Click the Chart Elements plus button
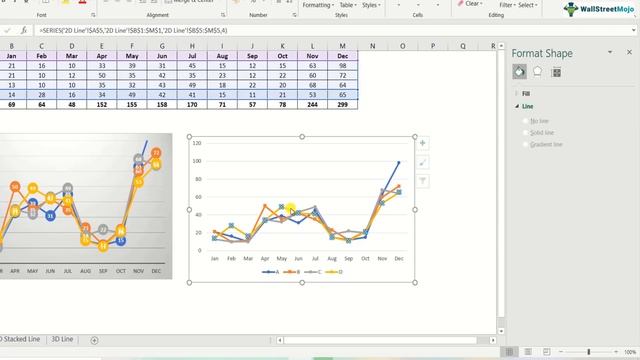The height and width of the screenshot is (360, 640). point(422,143)
